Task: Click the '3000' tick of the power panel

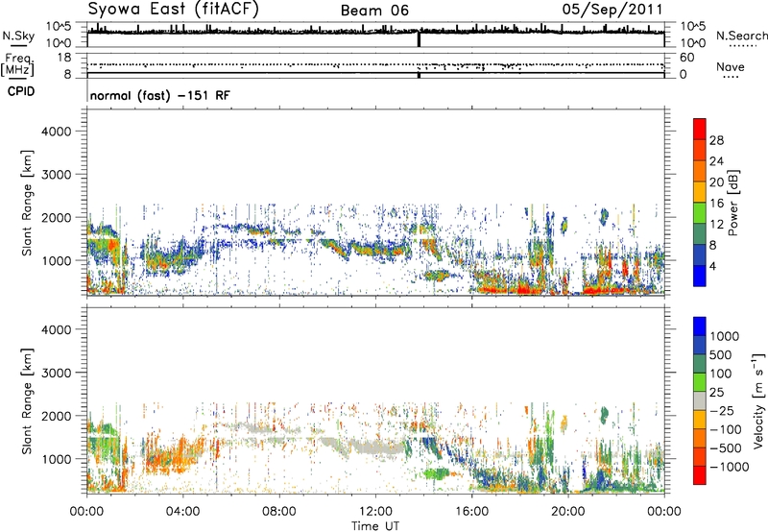Action: [56, 175]
